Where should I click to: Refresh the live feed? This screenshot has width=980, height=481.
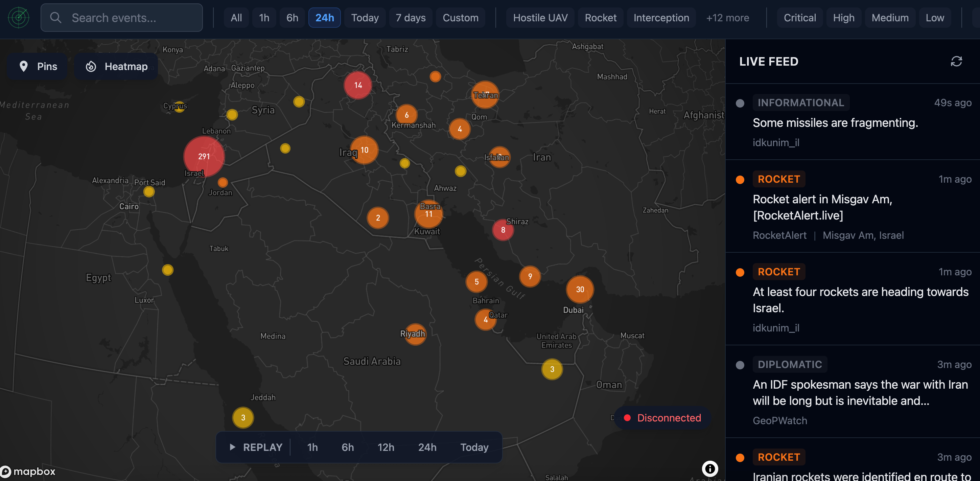[956, 62]
